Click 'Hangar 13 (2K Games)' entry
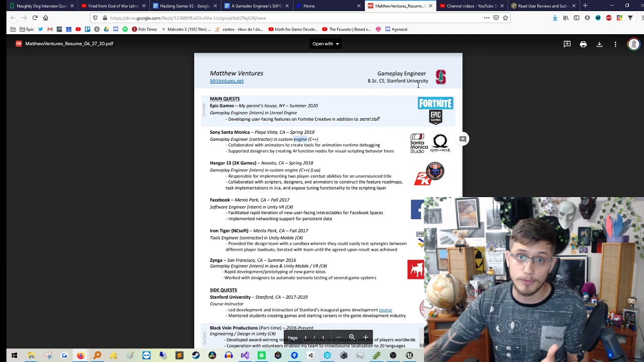 [x=233, y=163]
